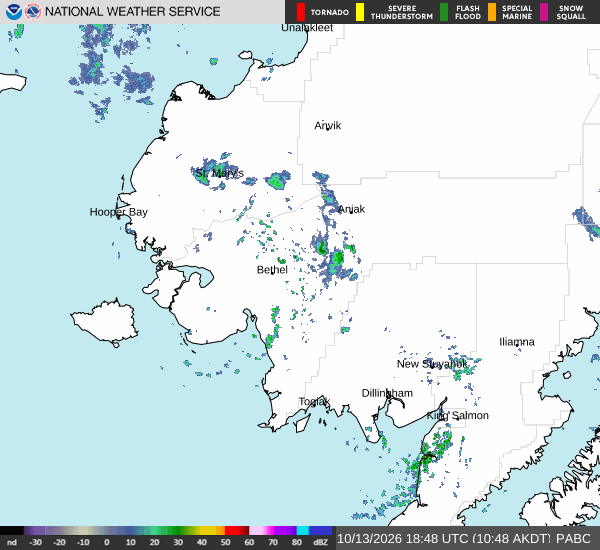Click the 70 mark on dBZ scale
Image resolution: width=600 pixels, height=550 pixels.
(x=273, y=542)
